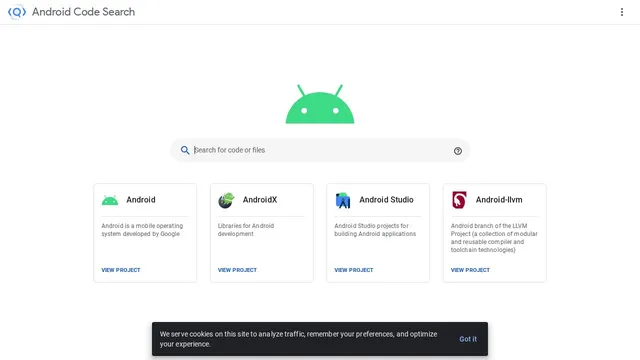Image resolution: width=640 pixels, height=360 pixels.
Task: Click the Android Code Search title
Action: [84, 12]
